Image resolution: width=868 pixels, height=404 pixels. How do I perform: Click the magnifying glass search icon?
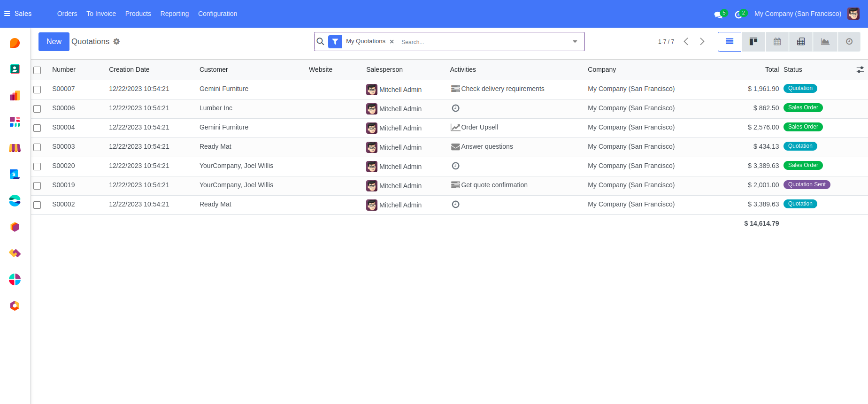[321, 41]
